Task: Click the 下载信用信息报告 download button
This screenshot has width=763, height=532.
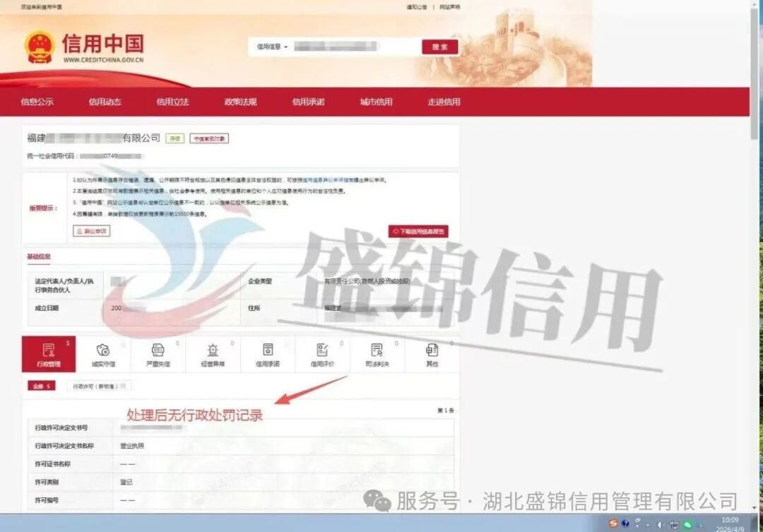Action: [x=418, y=232]
